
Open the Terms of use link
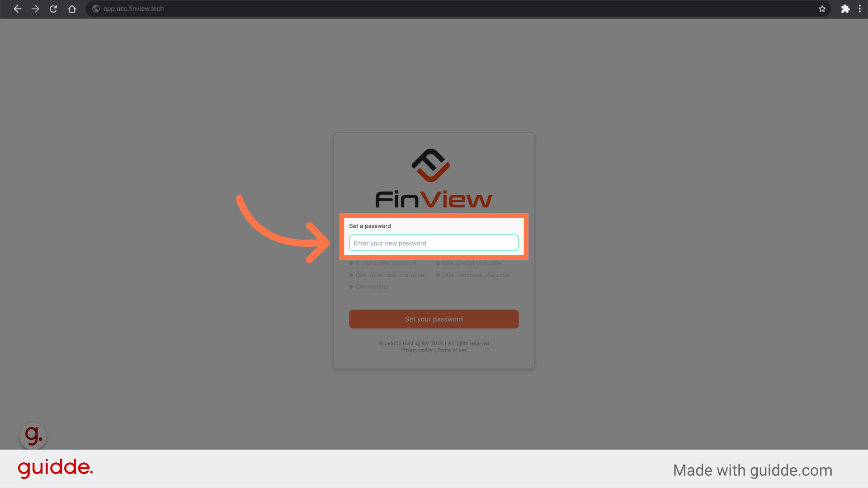point(453,350)
